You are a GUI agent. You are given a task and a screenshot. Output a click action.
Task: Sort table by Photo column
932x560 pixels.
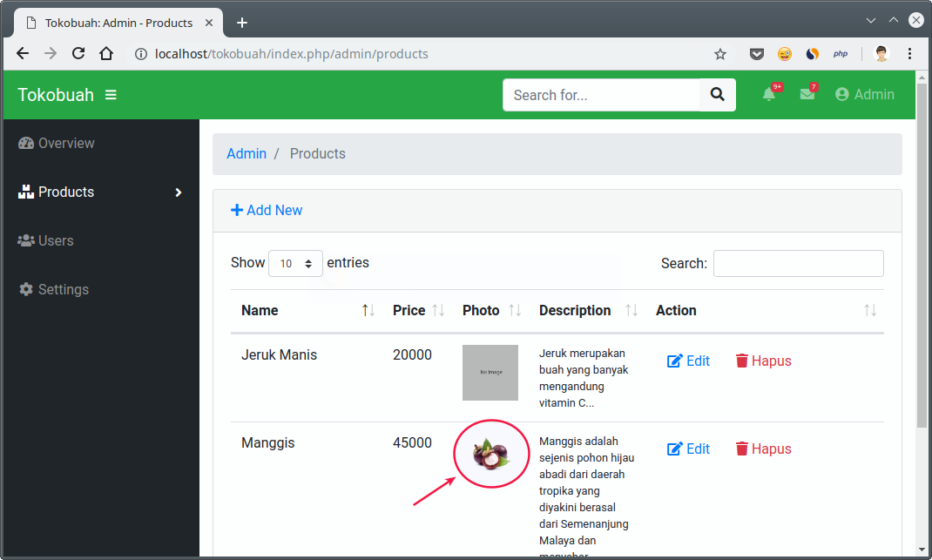[491, 310]
